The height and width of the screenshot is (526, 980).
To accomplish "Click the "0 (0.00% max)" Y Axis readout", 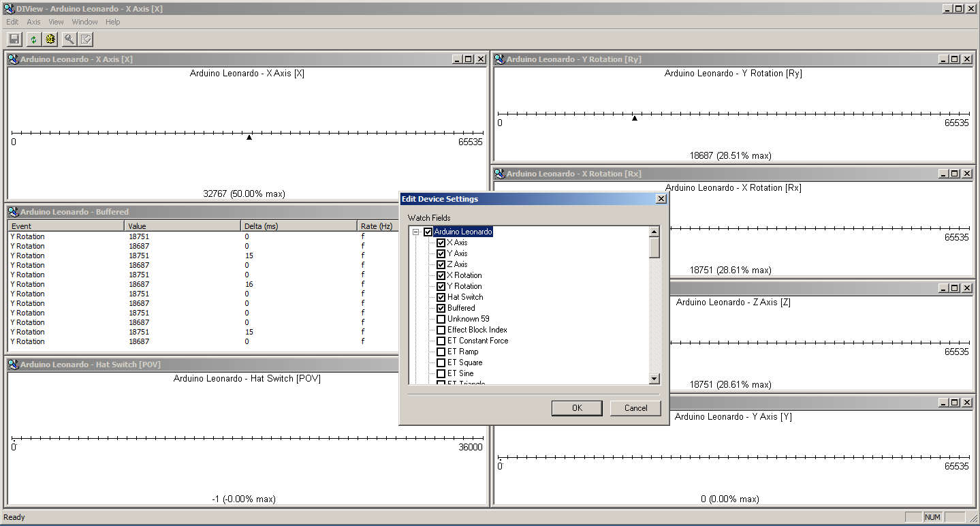I will [x=730, y=499].
